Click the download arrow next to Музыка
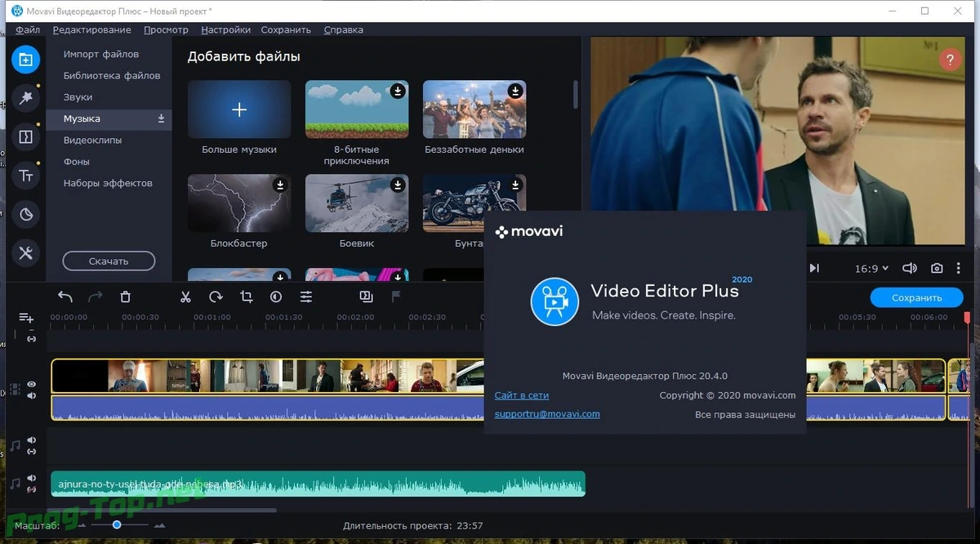 pyautogui.click(x=161, y=119)
